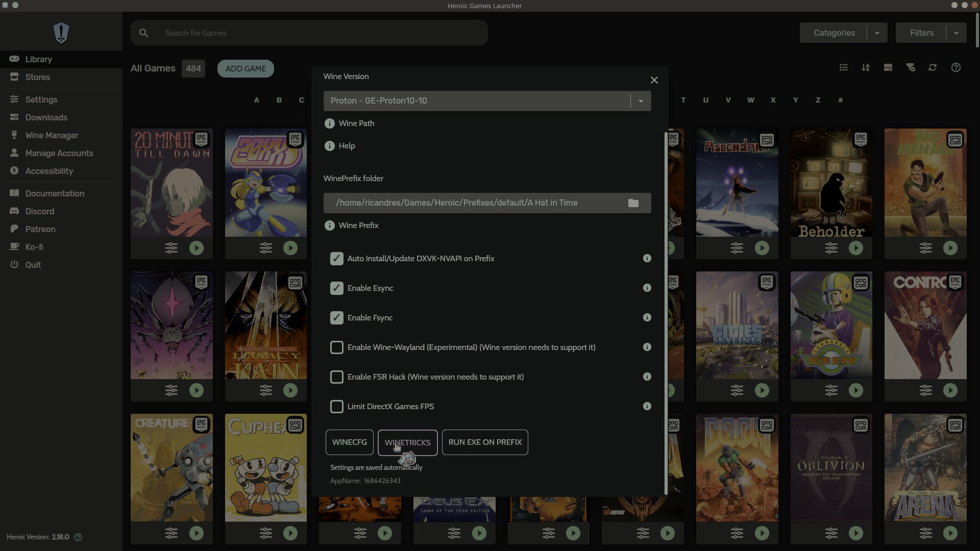980x551 pixels.
Task: Quit Heroic from sidebar
Action: pos(61,265)
